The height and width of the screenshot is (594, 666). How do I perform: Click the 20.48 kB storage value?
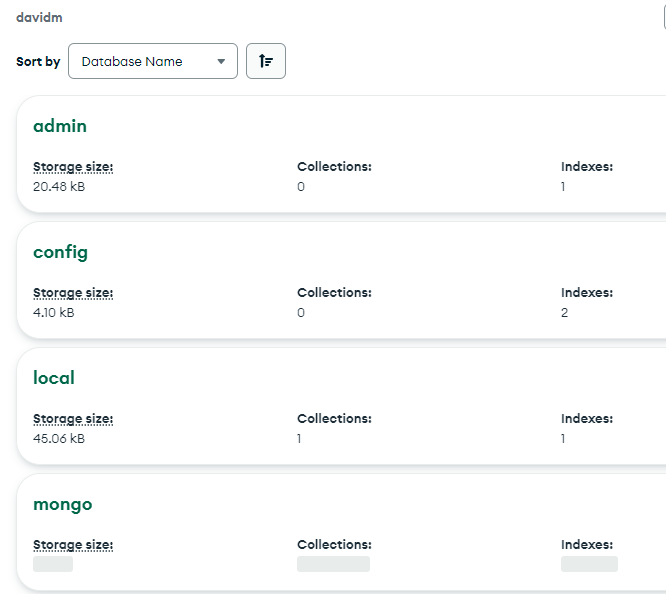point(59,187)
